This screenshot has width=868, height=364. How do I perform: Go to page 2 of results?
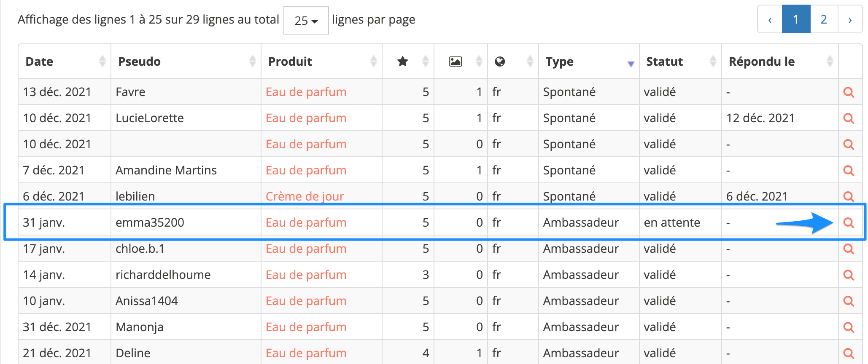[824, 19]
